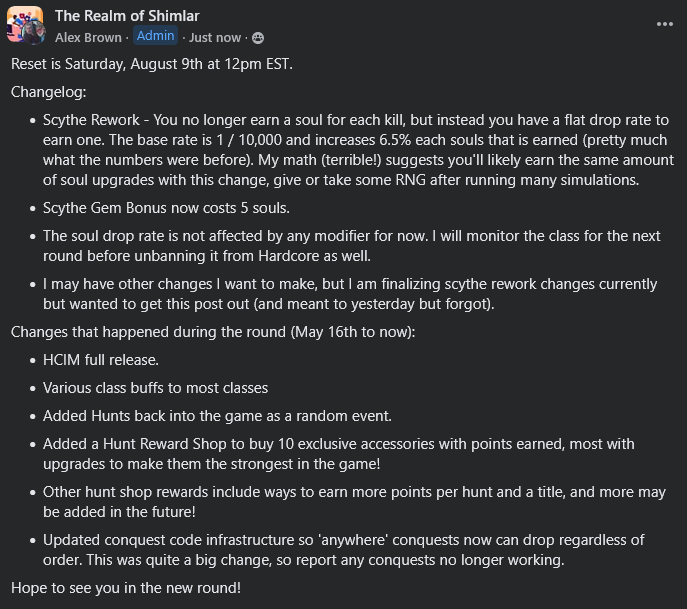Screen dimensions: 687x609
Task: Click the post audience privacy icon
Action: [x=258, y=38]
